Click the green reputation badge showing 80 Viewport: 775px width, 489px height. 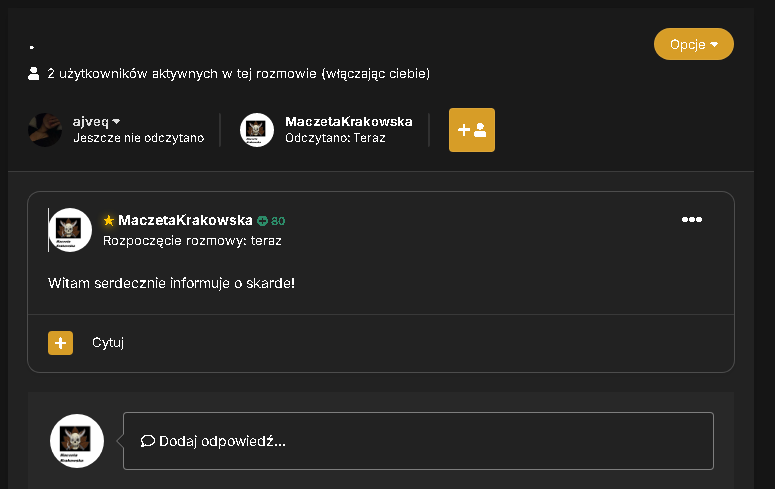click(x=271, y=221)
